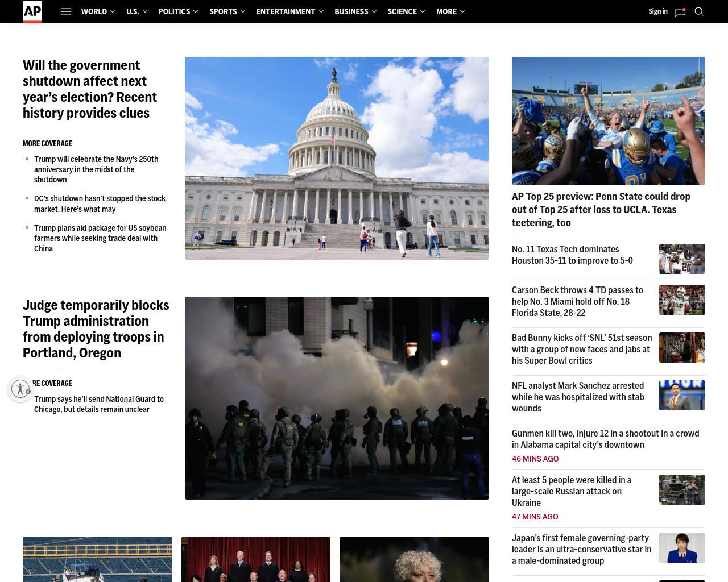
Task: Click the Japan party leader thumbnail
Action: coord(682,547)
